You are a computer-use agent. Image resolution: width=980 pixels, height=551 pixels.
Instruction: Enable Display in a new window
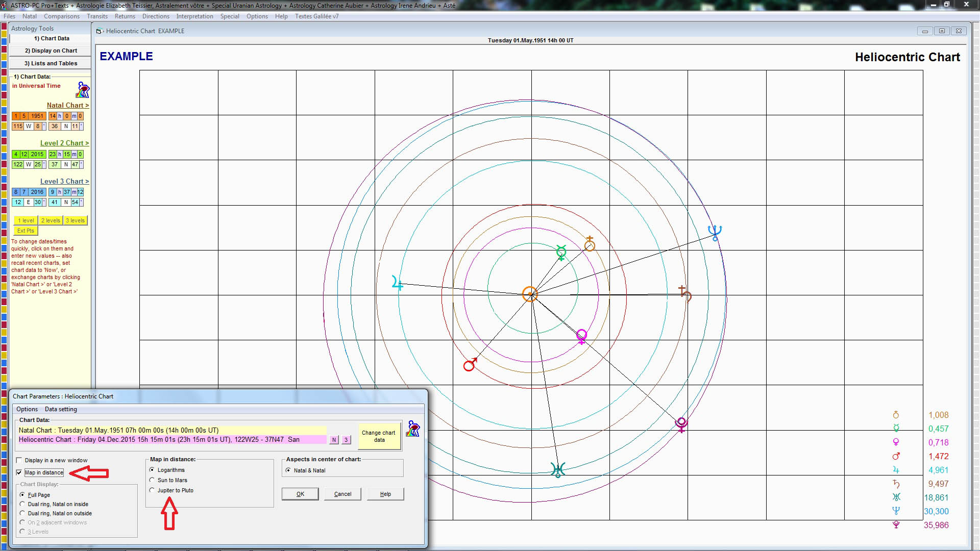click(19, 460)
